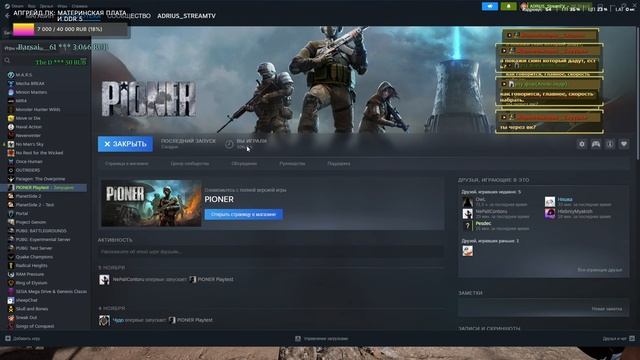Close the running PIONER game with Закрыть
The image size is (640, 360).
(125, 144)
